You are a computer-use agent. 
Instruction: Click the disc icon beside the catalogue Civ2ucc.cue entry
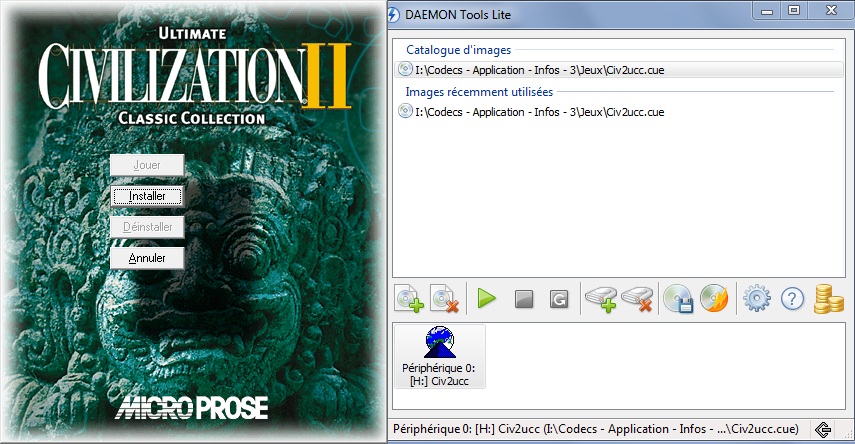[x=405, y=69]
